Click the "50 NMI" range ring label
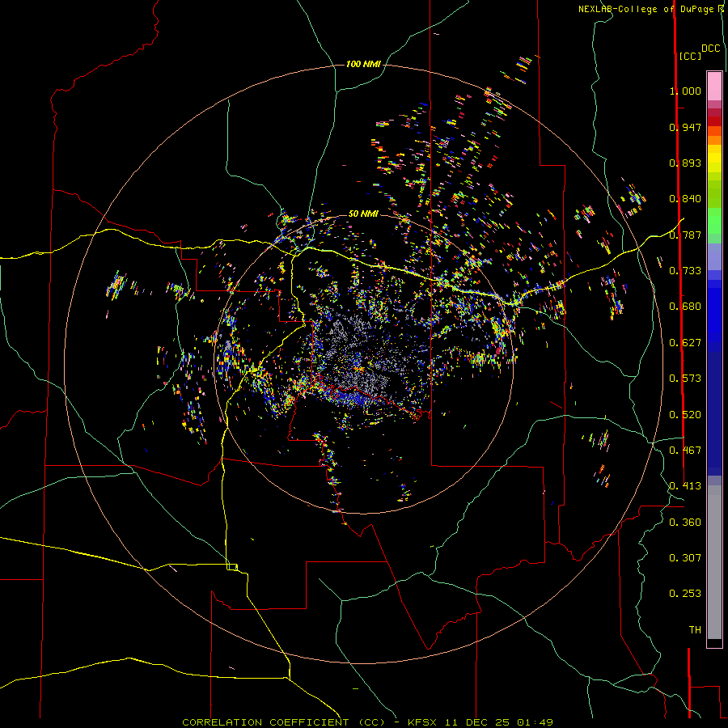Screen dimensions: 728x728 (363, 214)
